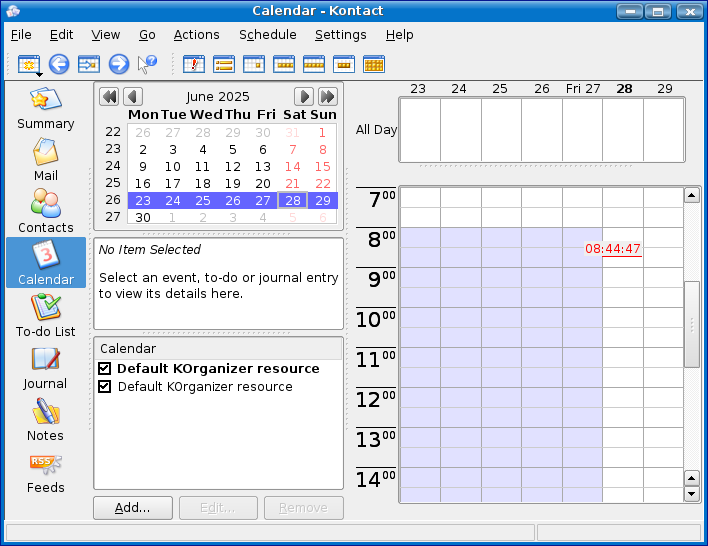Select June 18 in the mini calendar
Image resolution: width=708 pixels, height=546 pixels.
coord(202,184)
